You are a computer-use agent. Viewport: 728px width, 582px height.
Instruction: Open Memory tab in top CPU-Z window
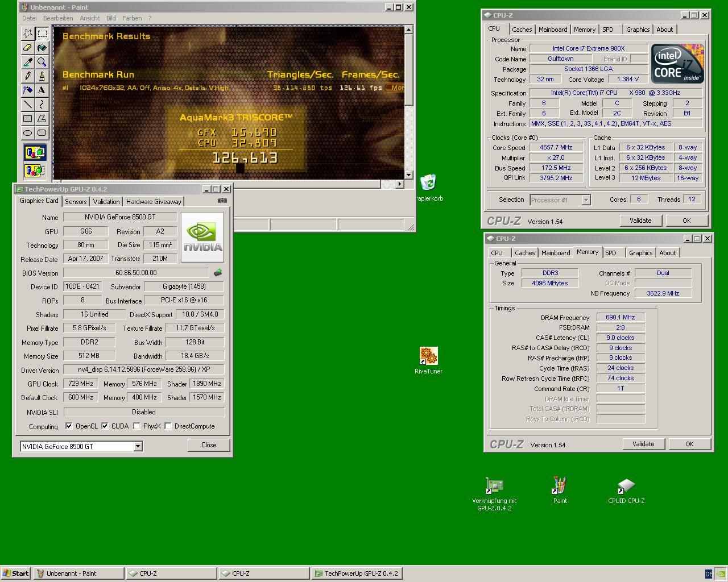(585, 30)
